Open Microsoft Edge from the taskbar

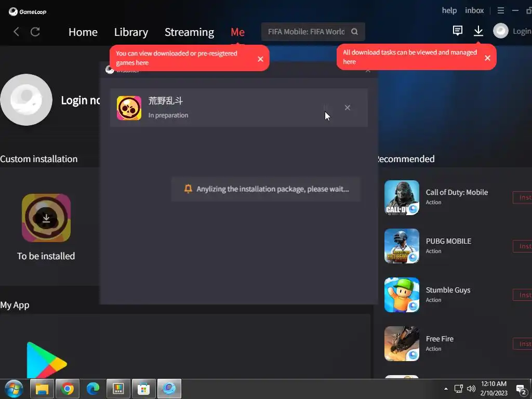coord(93,389)
